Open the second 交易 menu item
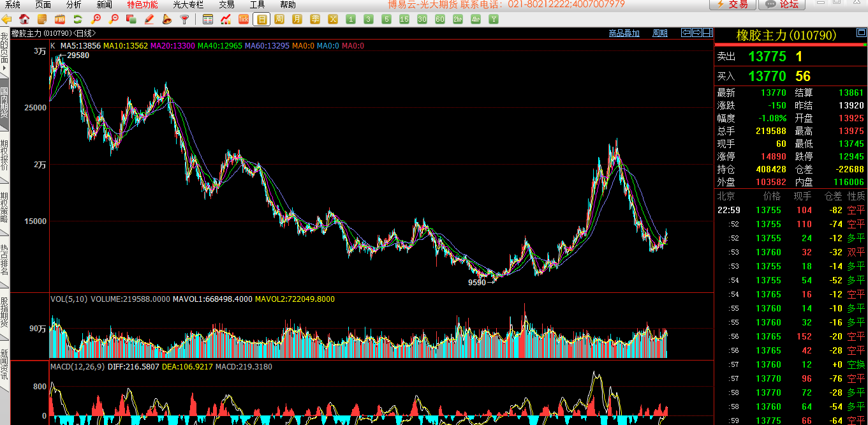The height and width of the screenshot is (425, 868). [226, 4]
